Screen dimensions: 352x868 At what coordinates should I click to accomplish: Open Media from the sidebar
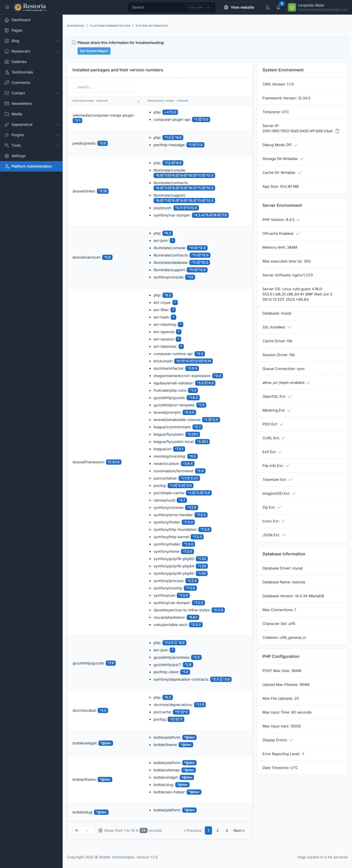pos(17,114)
